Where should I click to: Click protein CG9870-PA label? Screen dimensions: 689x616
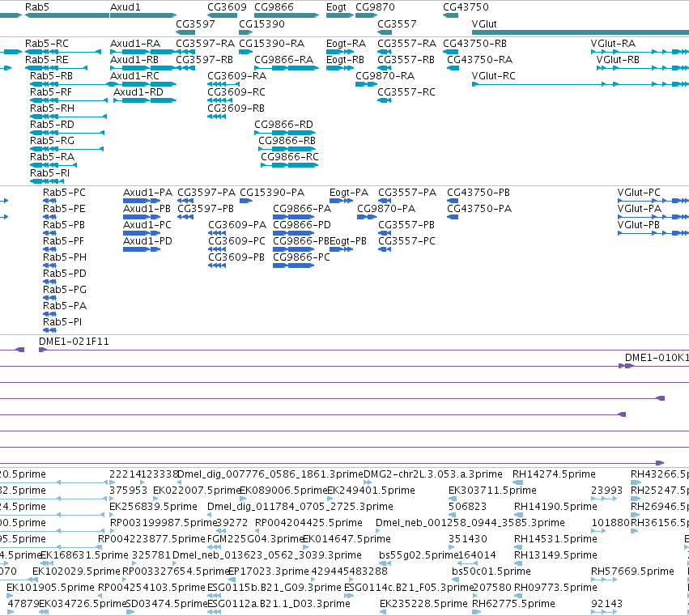tap(386, 209)
